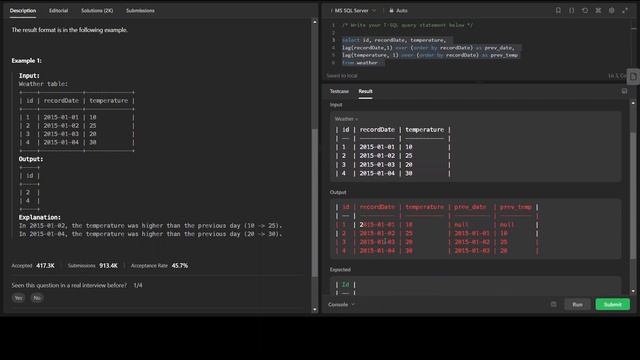Viewport: 640px width, 360px height.
Task: Click 'Accepted 417.3K' statistic
Action: coord(33,265)
